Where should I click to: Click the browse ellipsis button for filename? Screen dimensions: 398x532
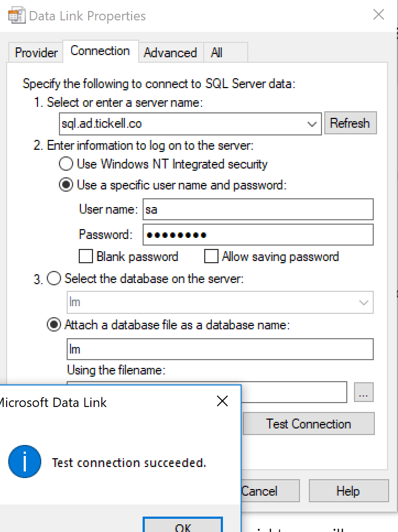[x=364, y=392]
